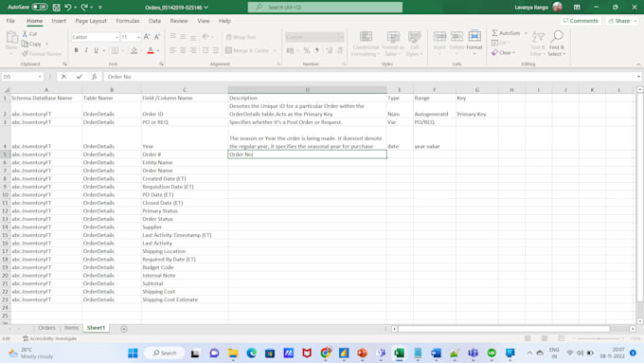Toggle Center horizontal alignment
The width and height of the screenshot is (644, 363).
(x=183, y=50)
